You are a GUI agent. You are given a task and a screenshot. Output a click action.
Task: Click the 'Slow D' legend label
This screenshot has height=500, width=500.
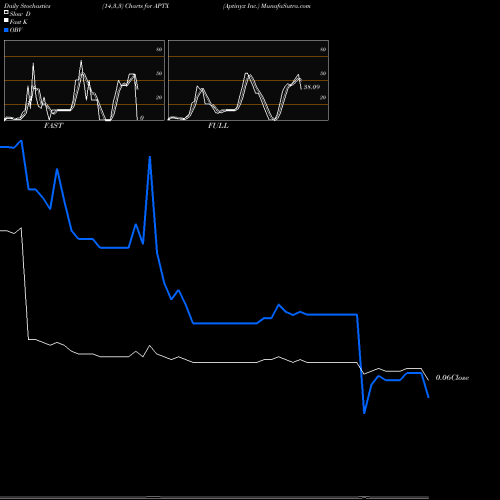pos(20,14)
